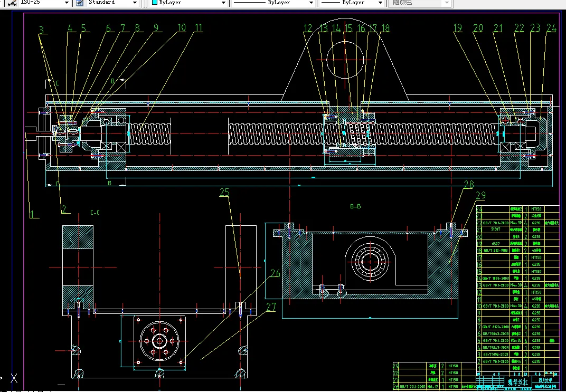The image size is (566, 392).
Task: Select part balloon number 28
Action: (468, 184)
